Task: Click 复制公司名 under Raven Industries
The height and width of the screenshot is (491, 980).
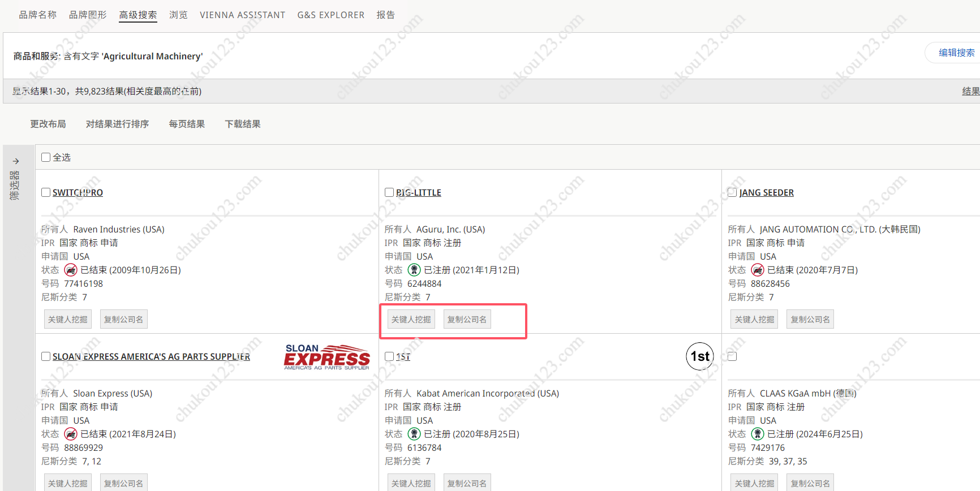Action: 123,320
